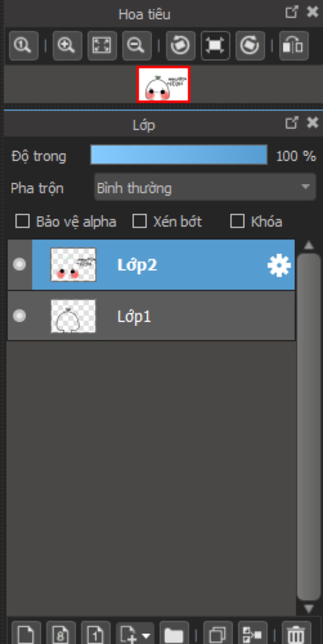The width and height of the screenshot is (323, 644).
Task: Reset canvas rotation in navigator toolbar
Action: [215, 46]
